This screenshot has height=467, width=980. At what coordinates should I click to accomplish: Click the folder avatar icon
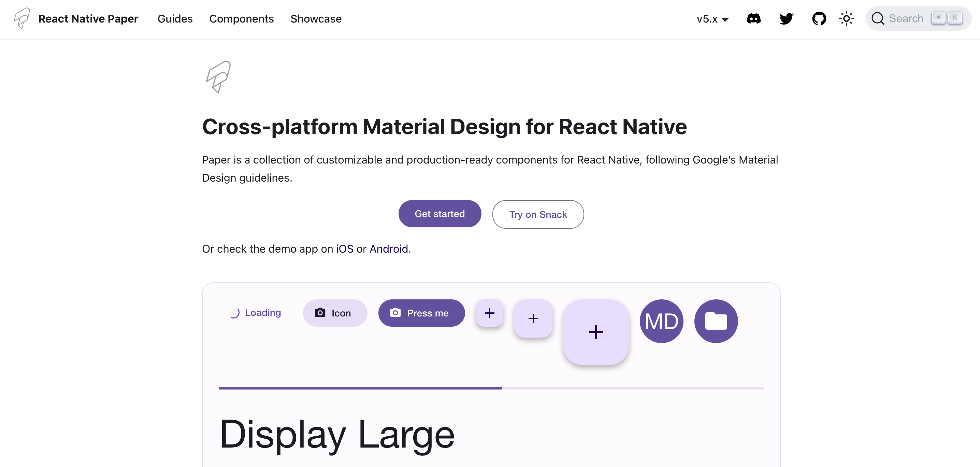point(716,321)
